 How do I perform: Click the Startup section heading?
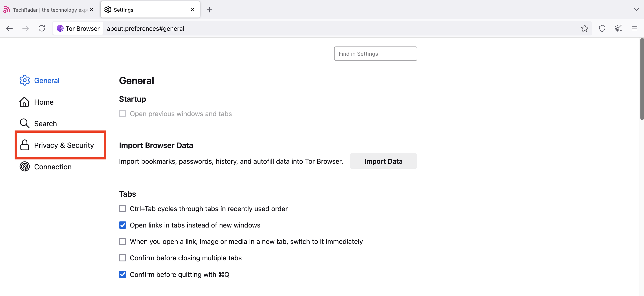(x=132, y=99)
